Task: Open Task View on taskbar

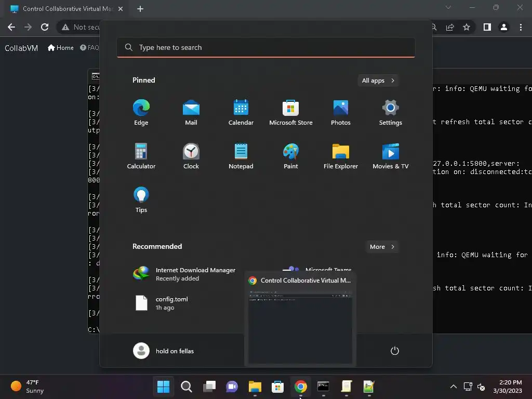Action: click(x=209, y=387)
